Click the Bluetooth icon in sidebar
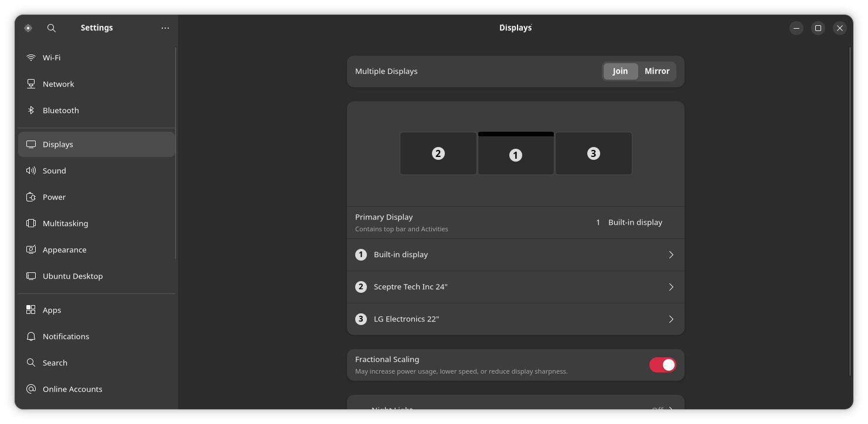Image resolution: width=868 pixels, height=424 pixels. point(31,110)
